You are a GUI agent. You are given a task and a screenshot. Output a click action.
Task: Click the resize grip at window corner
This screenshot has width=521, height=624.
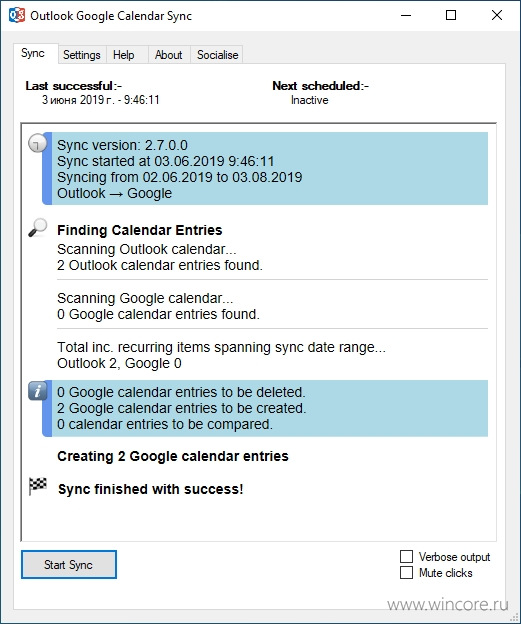click(513, 617)
